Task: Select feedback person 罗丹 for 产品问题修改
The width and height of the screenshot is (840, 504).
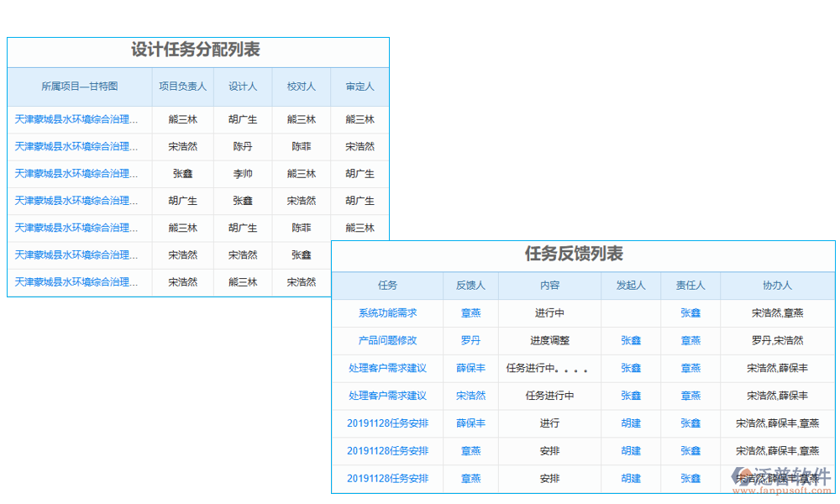Action: (x=470, y=340)
